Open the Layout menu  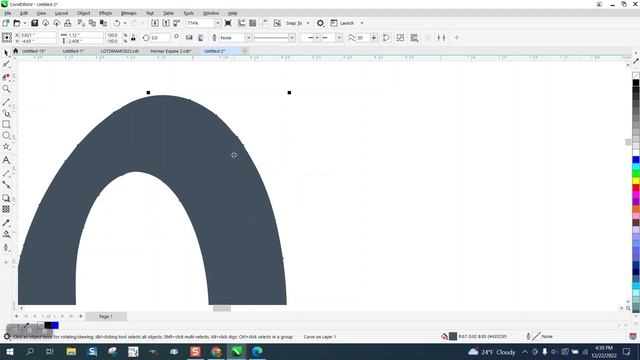click(61, 13)
